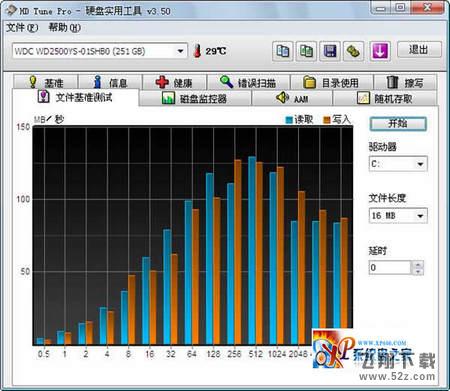450x391 pixels.
Task: Switch to the 错误扫描 tab
Action: [248, 82]
